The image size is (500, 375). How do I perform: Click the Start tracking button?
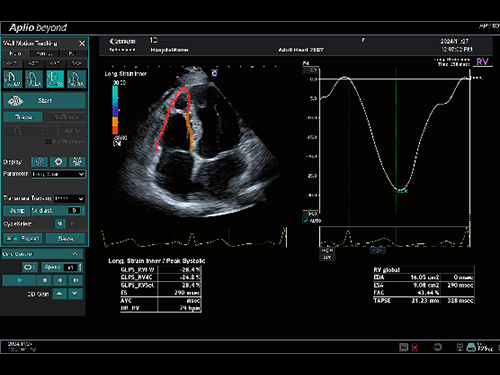tap(44, 101)
